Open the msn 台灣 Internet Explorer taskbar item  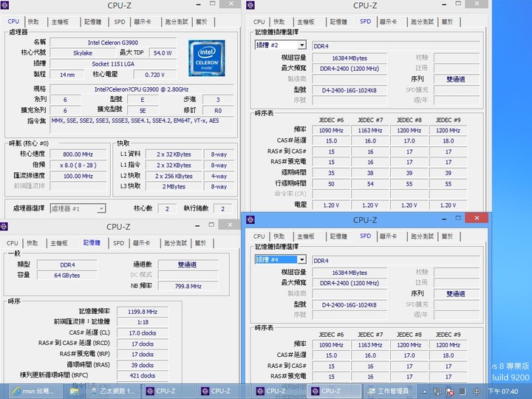[x=35, y=391]
